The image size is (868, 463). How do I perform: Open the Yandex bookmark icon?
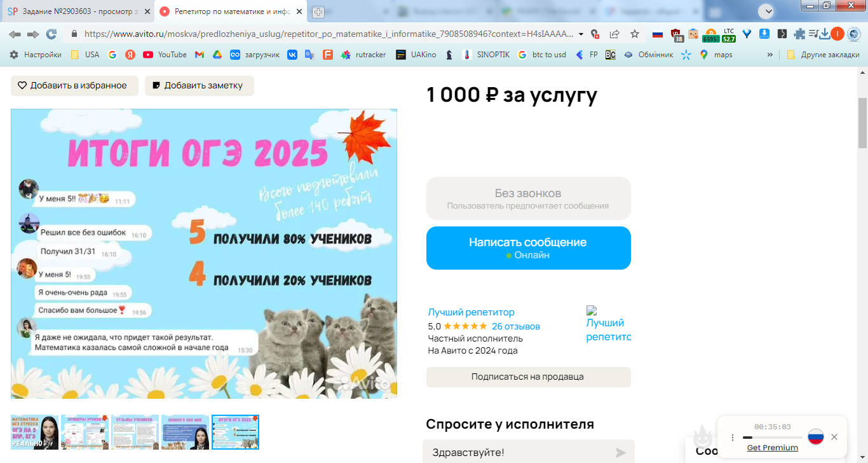click(130, 55)
